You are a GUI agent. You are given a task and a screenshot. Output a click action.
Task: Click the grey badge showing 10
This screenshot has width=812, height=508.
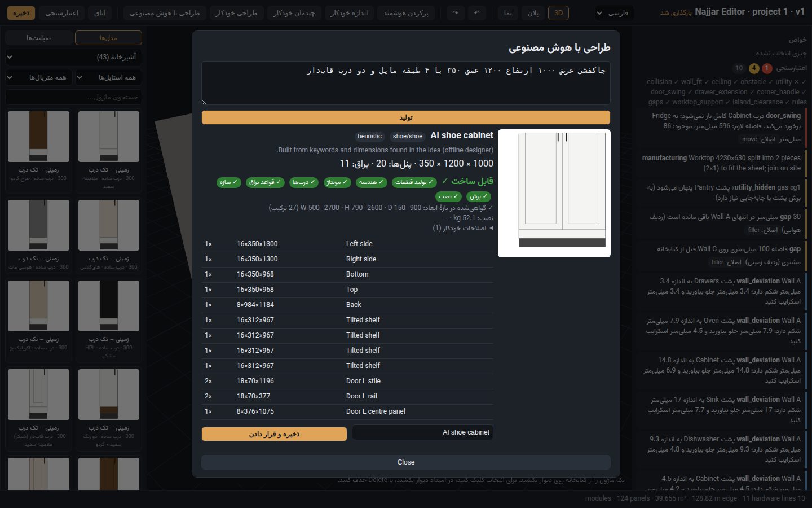[x=739, y=68]
